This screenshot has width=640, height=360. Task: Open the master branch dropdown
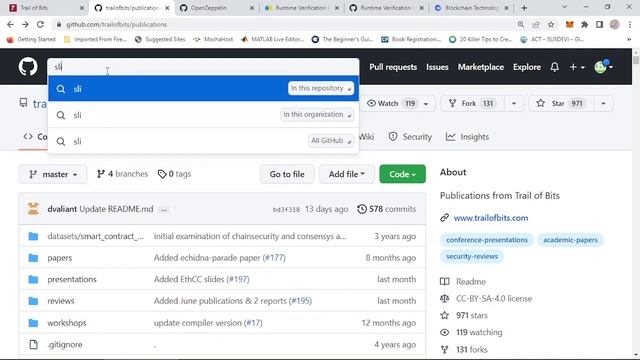click(x=53, y=174)
